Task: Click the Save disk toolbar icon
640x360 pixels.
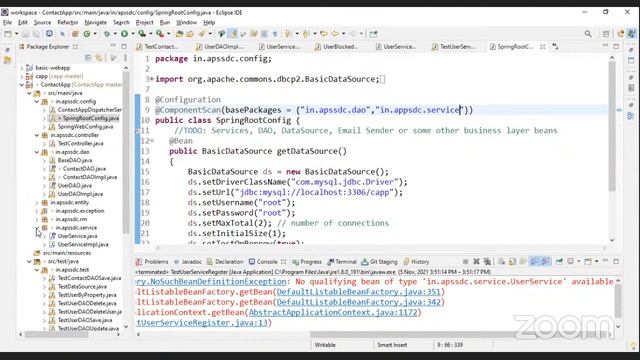Action: pyautogui.click(x=25, y=34)
